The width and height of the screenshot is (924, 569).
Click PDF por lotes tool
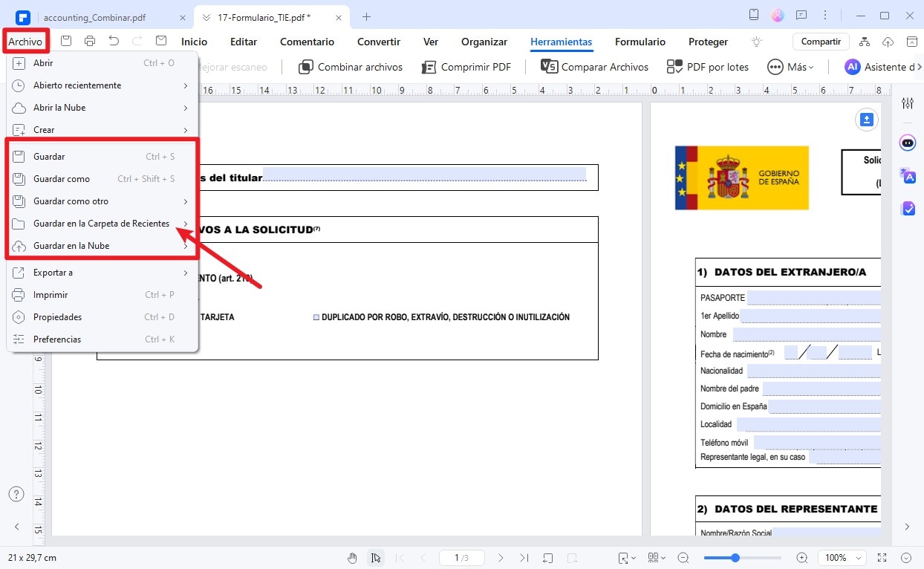pos(708,67)
